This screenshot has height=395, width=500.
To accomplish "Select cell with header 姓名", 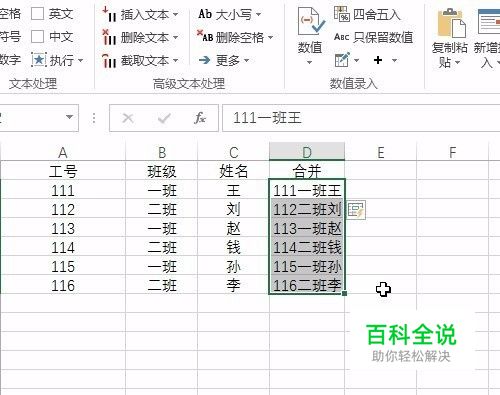I will click(x=234, y=171).
